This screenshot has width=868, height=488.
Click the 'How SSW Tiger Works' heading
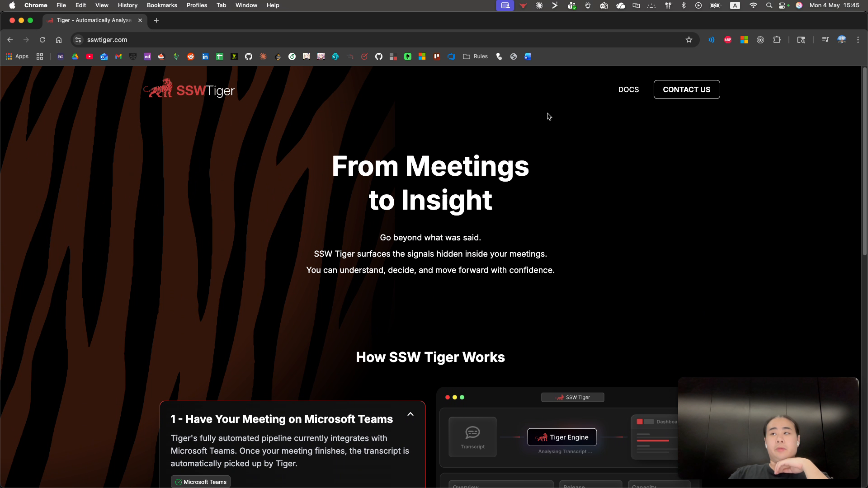(430, 357)
